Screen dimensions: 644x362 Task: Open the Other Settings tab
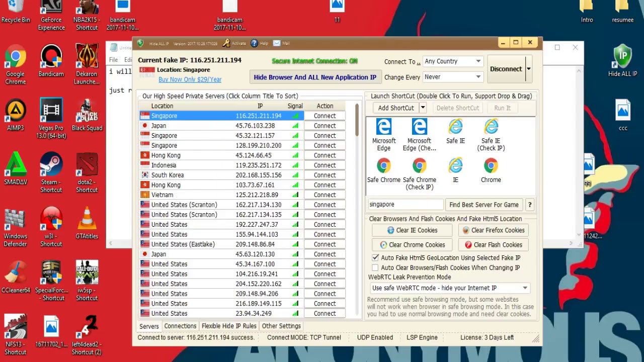click(x=281, y=326)
